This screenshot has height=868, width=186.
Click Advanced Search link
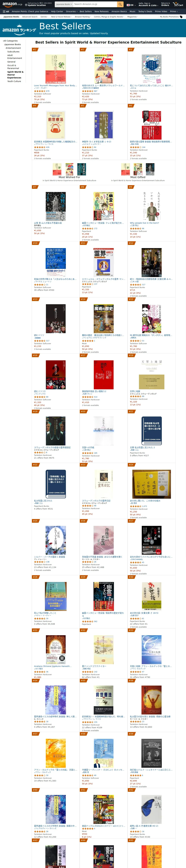[x=30, y=16]
